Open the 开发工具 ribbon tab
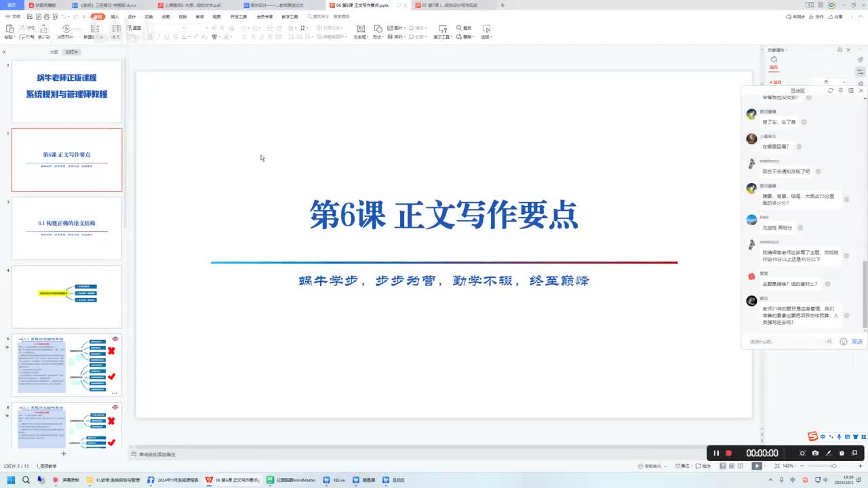Screen dimensions: 868x488 [239, 16]
